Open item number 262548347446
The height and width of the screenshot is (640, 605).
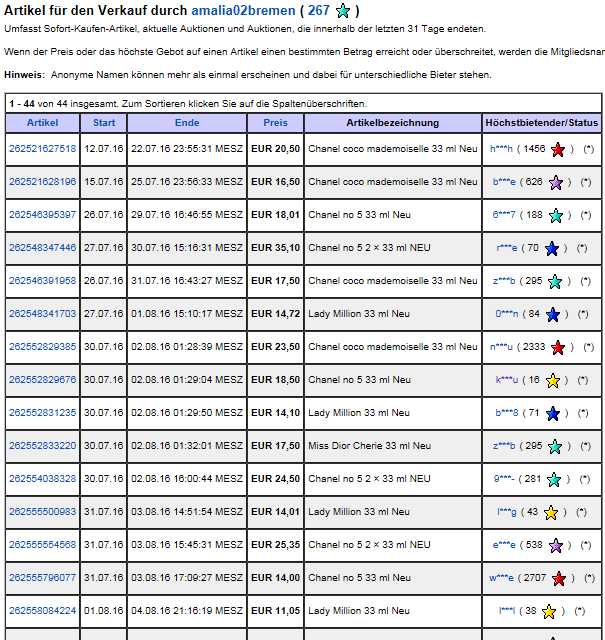42,248
